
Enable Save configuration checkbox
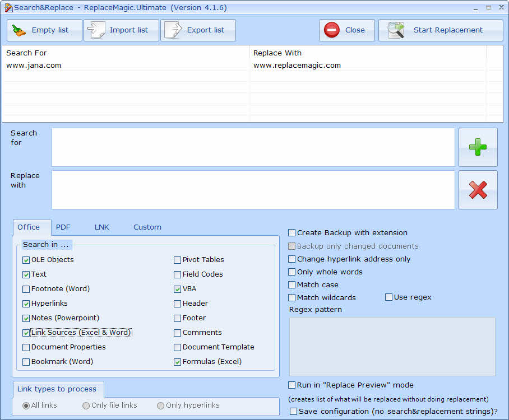(x=293, y=412)
